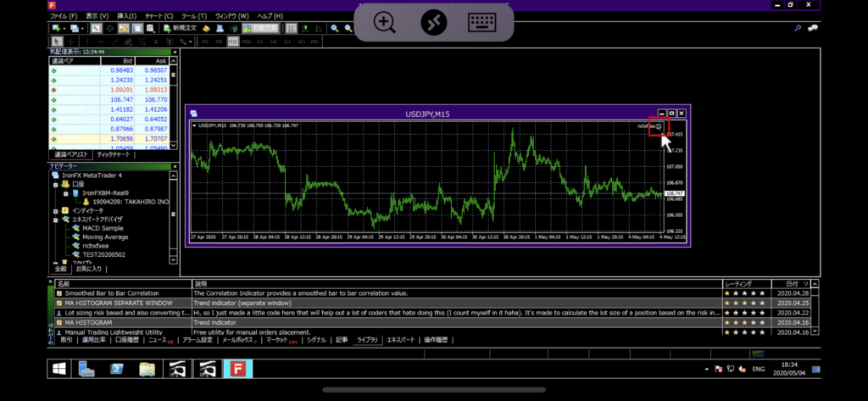Expand the インディケータ tree node
This screenshot has width=868, height=401.
pyautogui.click(x=55, y=210)
